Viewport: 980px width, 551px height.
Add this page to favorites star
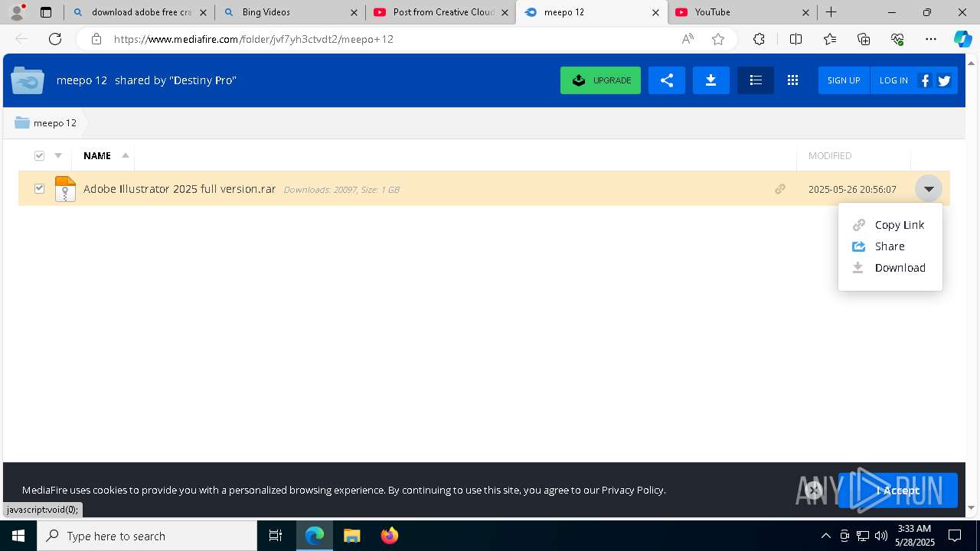point(718,39)
